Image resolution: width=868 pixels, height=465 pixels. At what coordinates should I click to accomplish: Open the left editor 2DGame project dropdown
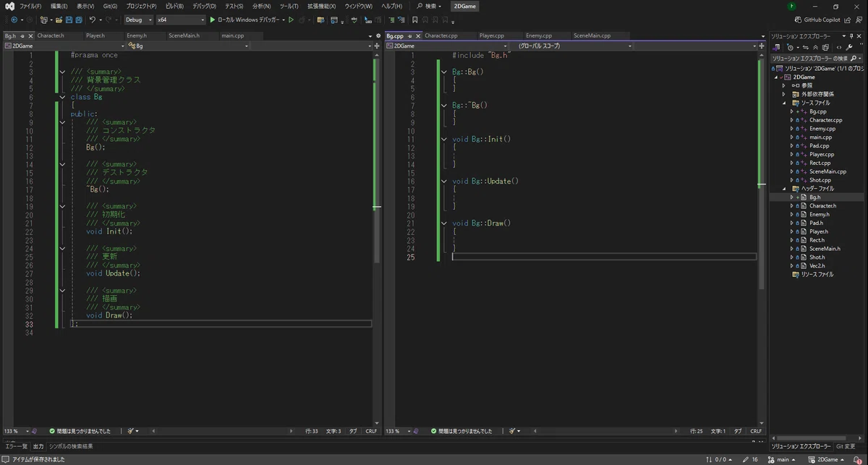point(64,46)
